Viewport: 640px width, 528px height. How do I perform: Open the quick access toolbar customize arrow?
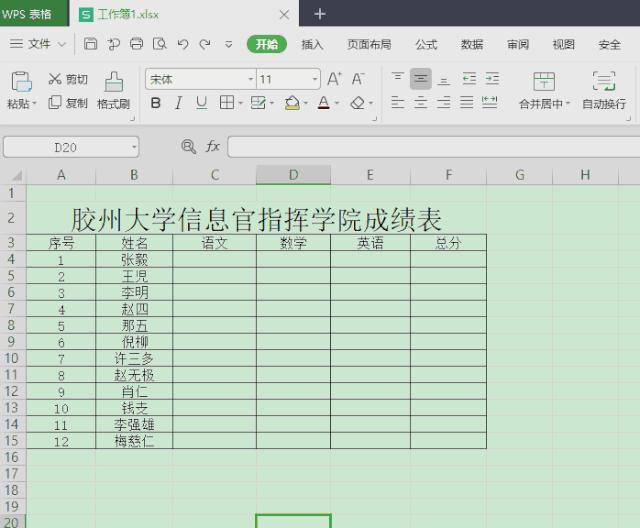(x=229, y=44)
